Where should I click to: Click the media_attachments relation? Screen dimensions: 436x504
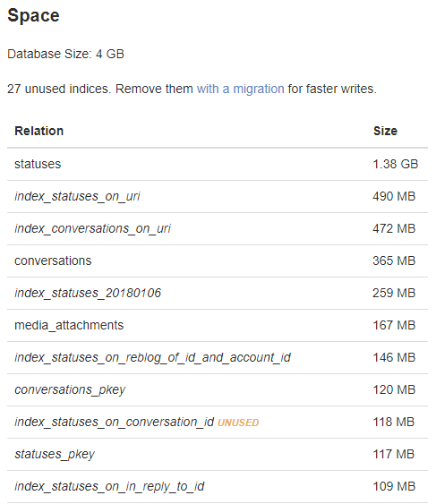69,325
